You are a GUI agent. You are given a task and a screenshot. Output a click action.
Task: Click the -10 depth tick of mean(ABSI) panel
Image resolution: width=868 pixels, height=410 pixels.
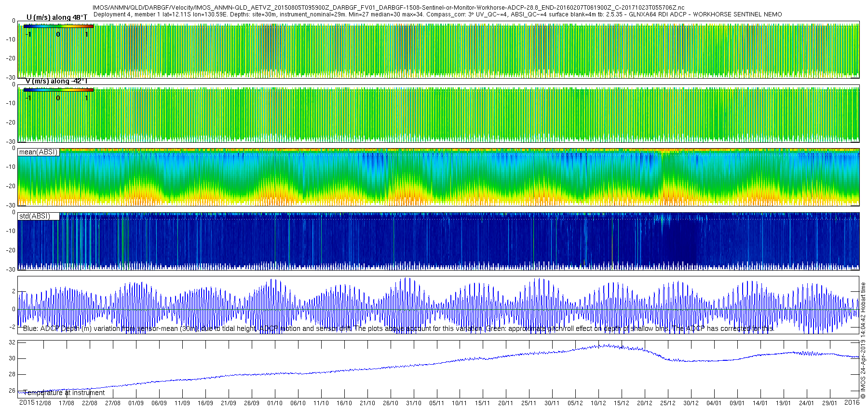coord(11,167)
